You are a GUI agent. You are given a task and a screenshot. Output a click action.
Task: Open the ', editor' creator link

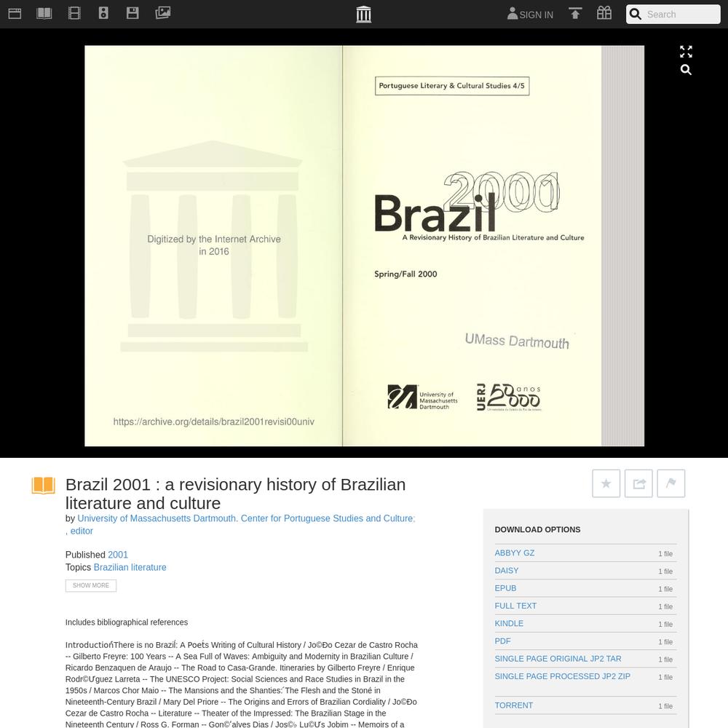[79, 531]
